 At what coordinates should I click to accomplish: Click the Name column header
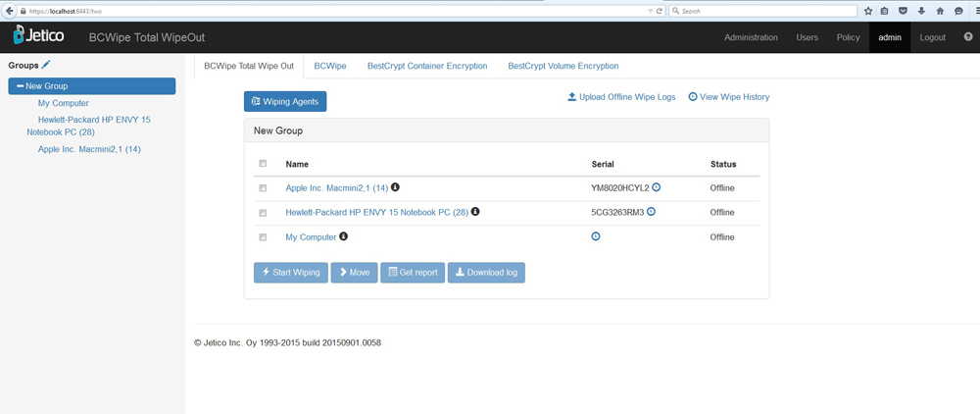coord(297,164)
